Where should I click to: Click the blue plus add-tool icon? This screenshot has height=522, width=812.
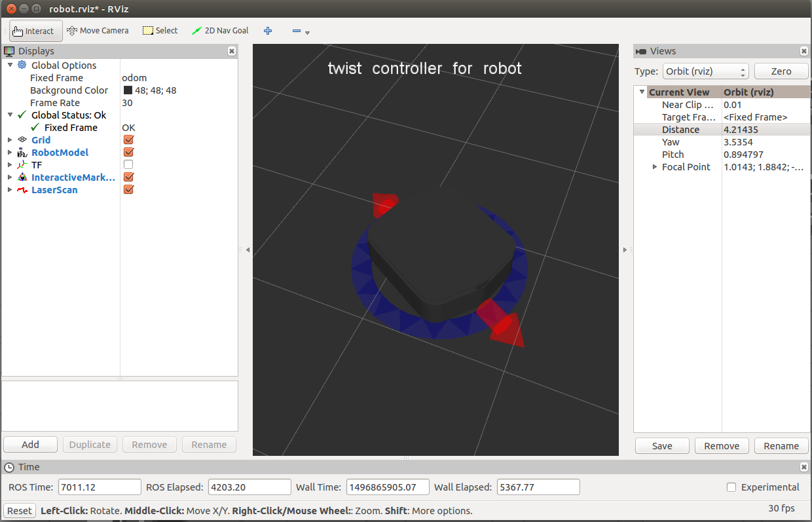(267, 31)
